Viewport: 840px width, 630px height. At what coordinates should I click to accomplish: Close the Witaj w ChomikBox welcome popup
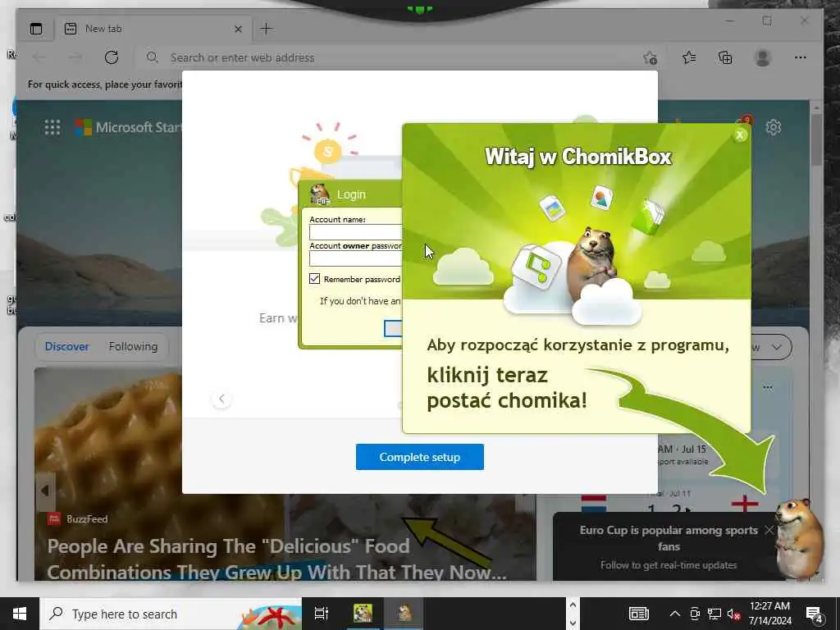(x=740, y=135)
